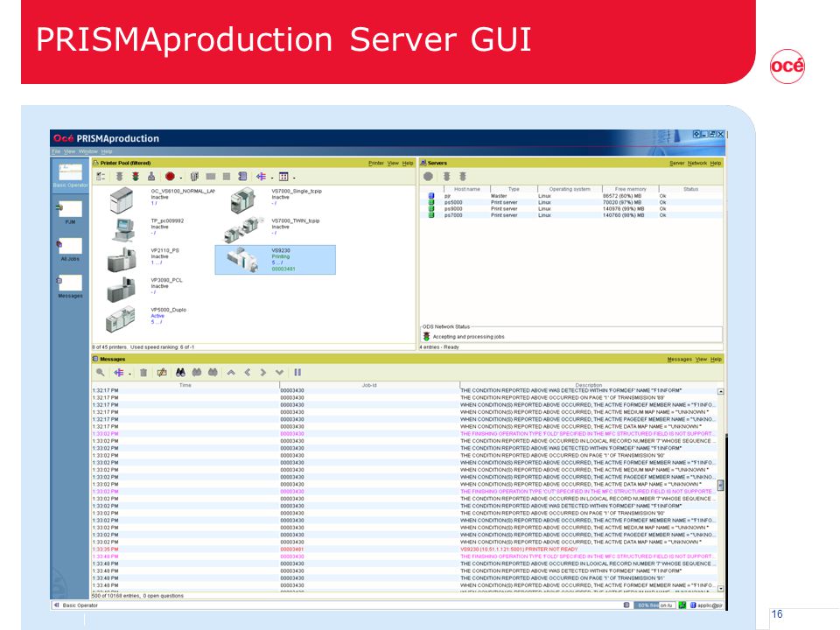
Task: Click the Messages list scrollbar thumb
Action: tap(720, 485)
